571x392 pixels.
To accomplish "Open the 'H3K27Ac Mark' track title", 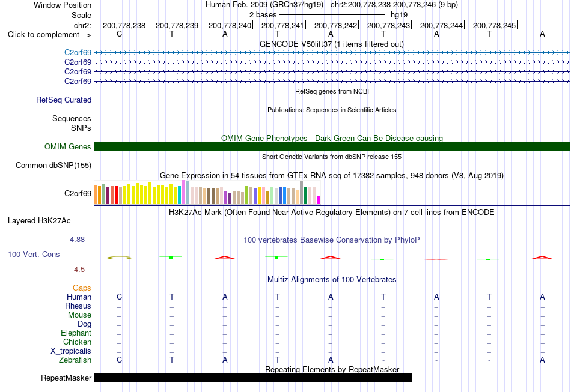I will [331, 213].
